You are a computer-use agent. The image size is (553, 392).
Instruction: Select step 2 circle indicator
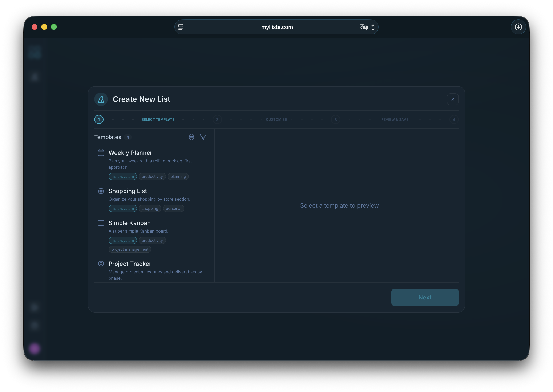coord(217,119)
